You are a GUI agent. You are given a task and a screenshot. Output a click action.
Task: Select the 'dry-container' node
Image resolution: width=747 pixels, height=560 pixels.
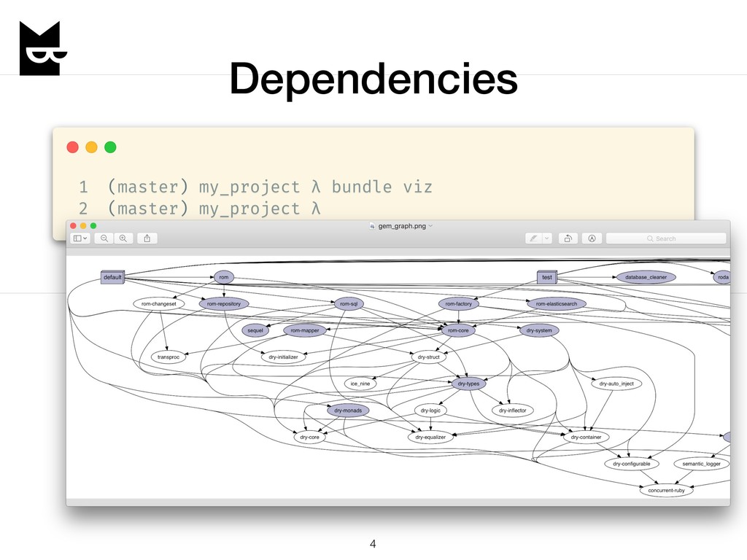586,437
